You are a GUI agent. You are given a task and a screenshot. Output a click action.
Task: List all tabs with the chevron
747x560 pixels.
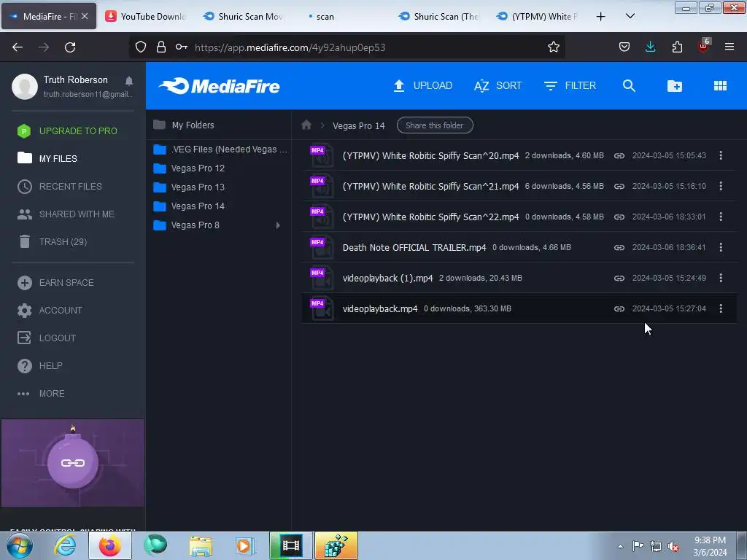(630, 16)
